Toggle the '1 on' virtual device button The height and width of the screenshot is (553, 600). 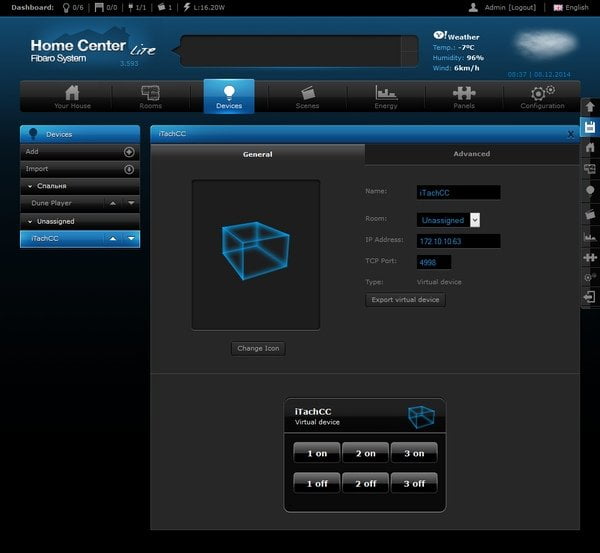(x=317, y=453)
